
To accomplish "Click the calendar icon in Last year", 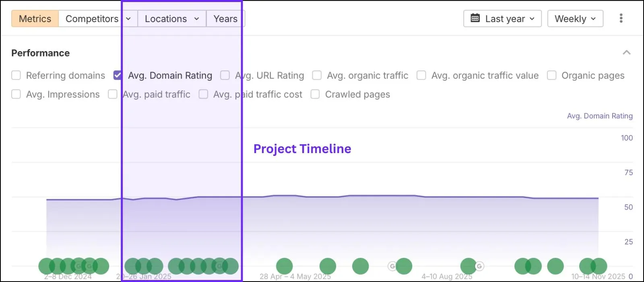I will (x=475, y=18).
